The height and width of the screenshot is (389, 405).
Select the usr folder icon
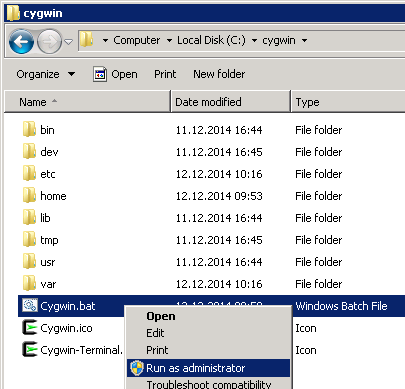tap(29, 261)
